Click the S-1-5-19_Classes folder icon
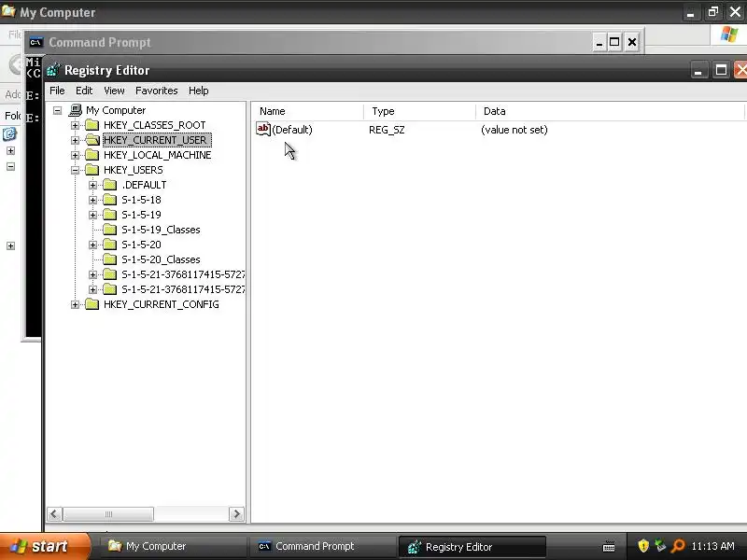This screenshot has height=560, width=747. coord(110,230)
